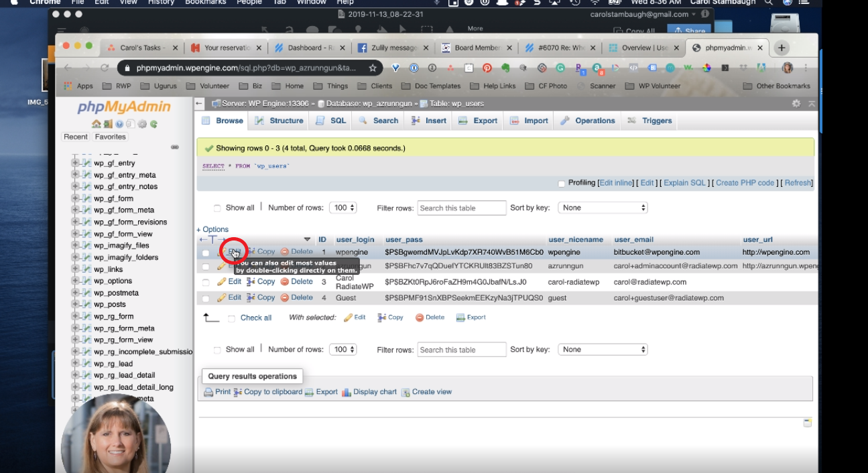868x473 pixels.
Task: Open lower Number of rows dropdown
Action: 343,349
